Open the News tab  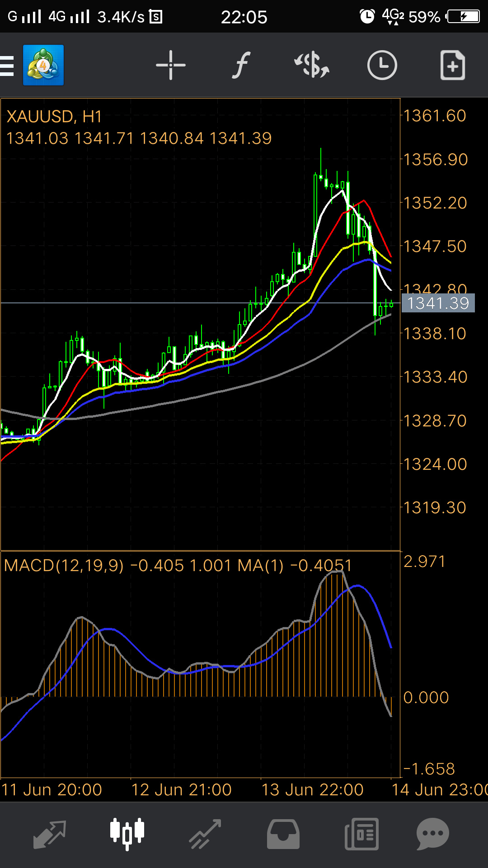pyautogui.click(x=361, y=834)
